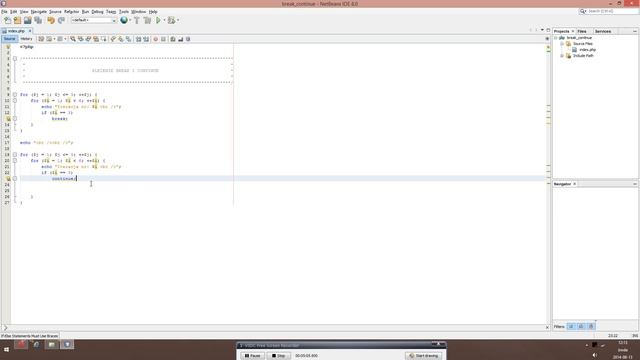Open Windows Start button on taskbar
640x360 pixels.
(7, 349)
